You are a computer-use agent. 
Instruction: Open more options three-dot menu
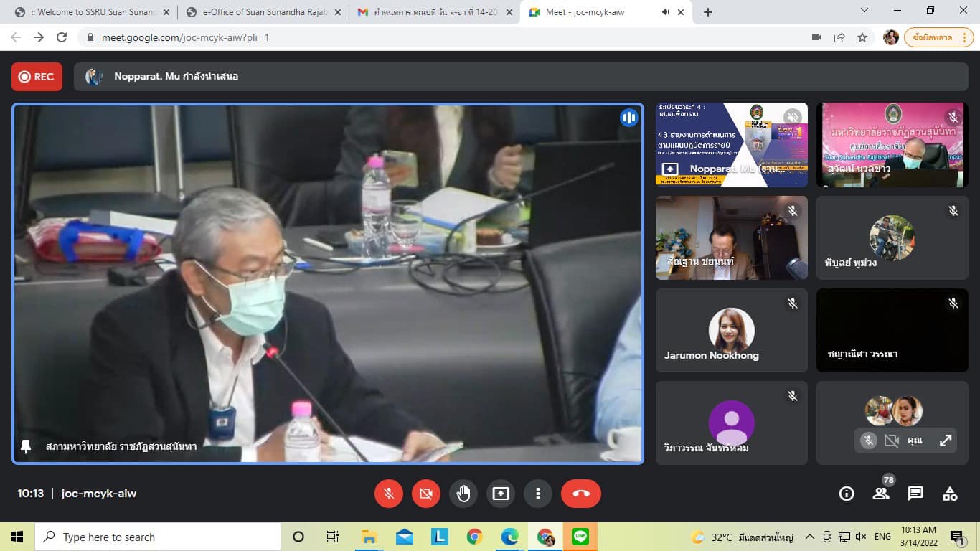click(538, 494)
